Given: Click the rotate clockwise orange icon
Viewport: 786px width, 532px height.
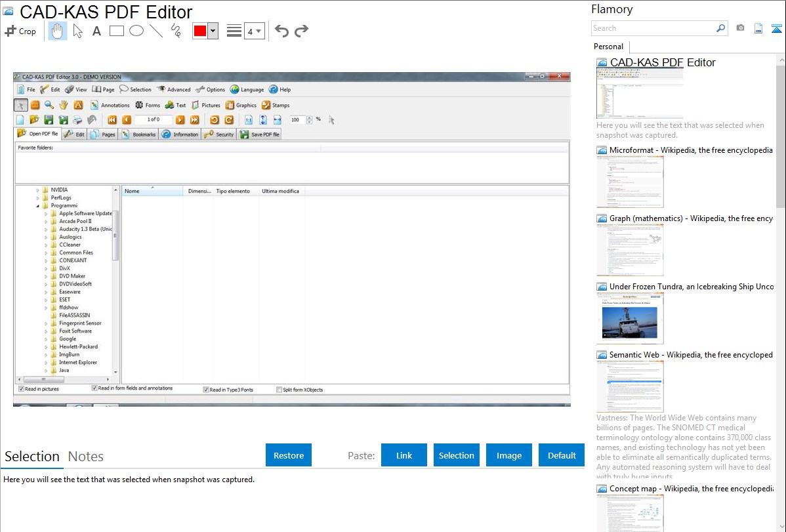Looking at the screenshot, I should (229, 120).
